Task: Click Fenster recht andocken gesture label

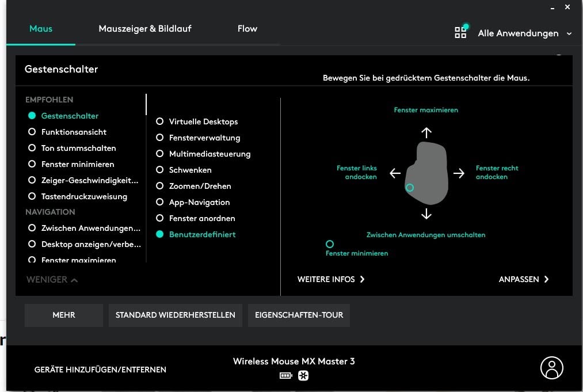Action: click(x=497, y=172)
